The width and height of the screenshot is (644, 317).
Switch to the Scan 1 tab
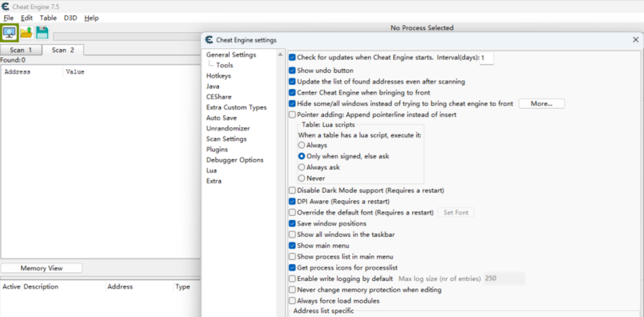click(21, 50)
